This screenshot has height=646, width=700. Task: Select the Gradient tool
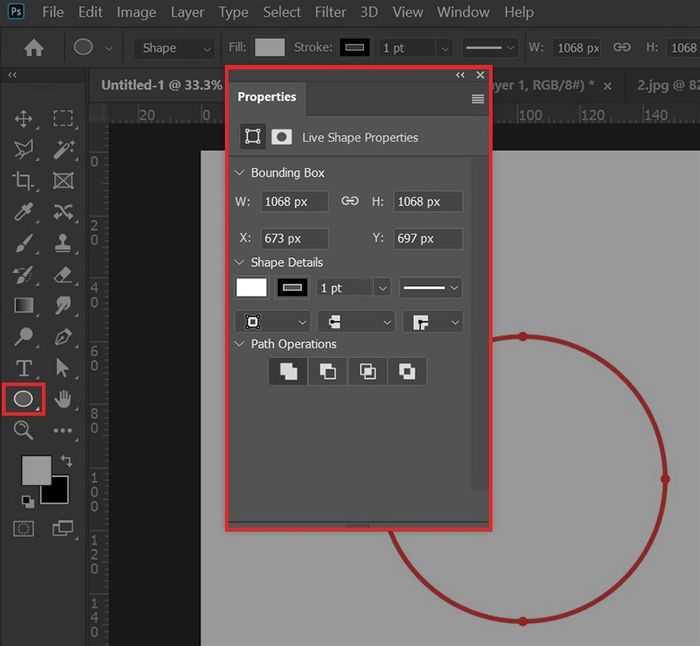23,305
